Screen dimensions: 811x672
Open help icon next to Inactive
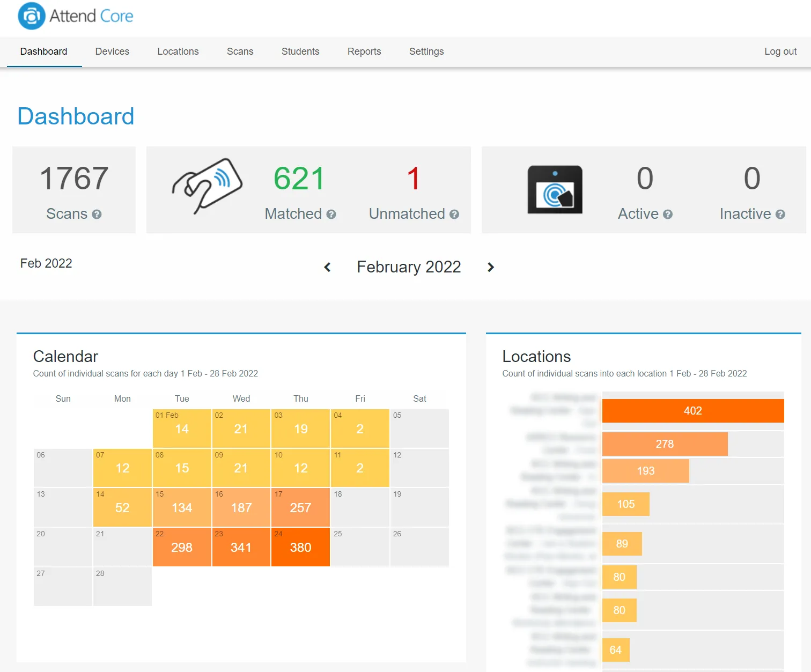click(x=780, y=214)
